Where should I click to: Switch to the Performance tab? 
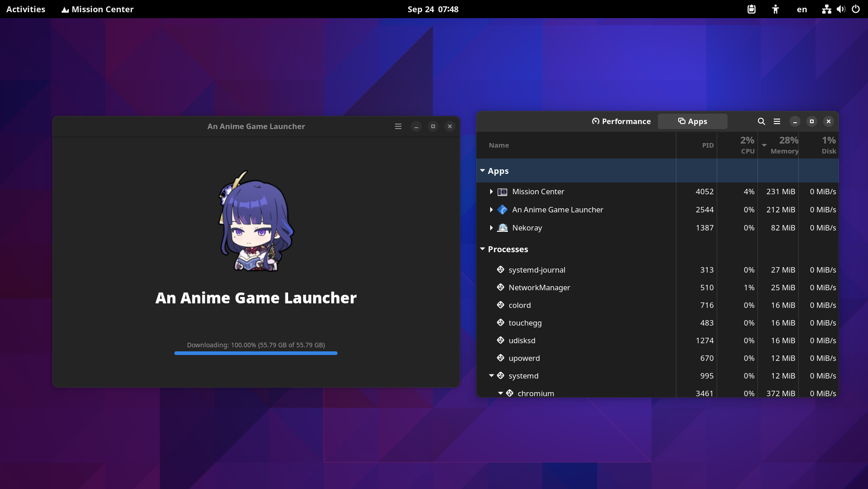click(x=621, y=121)
